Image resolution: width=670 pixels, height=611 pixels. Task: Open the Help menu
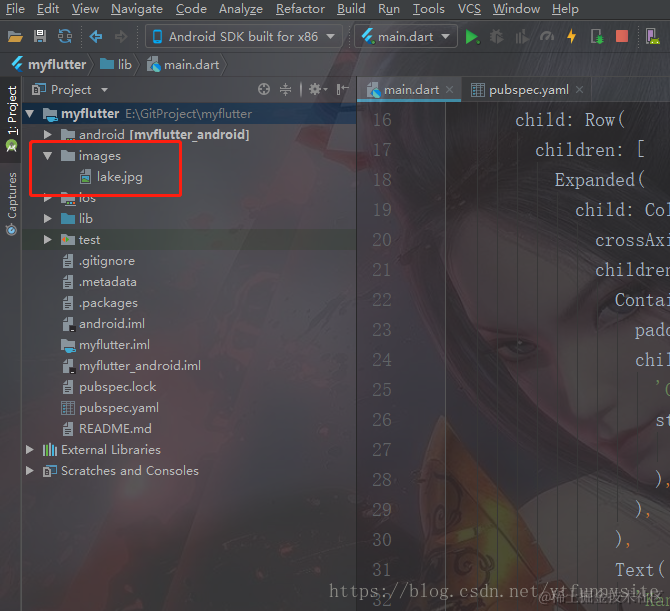pos(565,9)
